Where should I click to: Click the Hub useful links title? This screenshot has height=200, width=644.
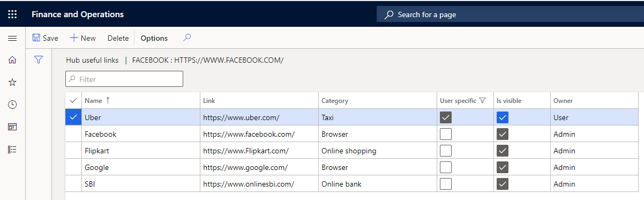tap(92, 60)
